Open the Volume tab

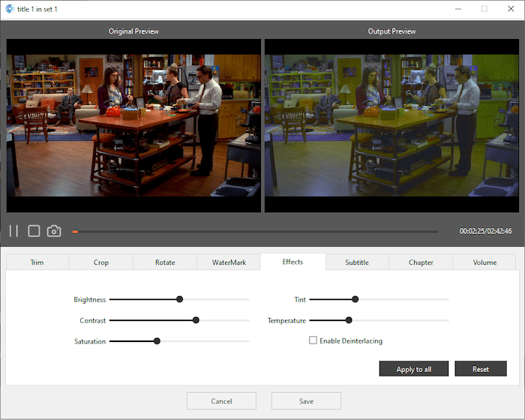click(x=484, y=262)
